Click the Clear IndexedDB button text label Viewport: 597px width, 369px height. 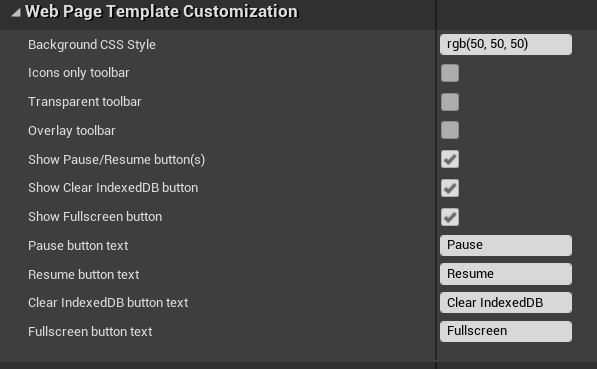(x=108, y=303)
